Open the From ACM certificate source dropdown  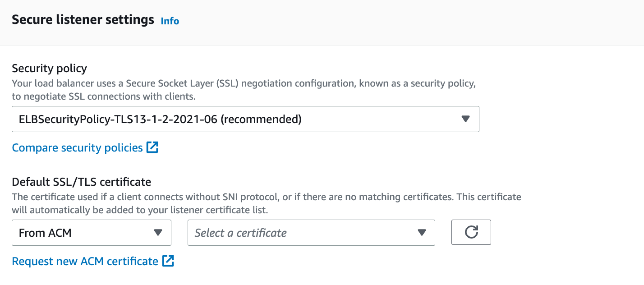[x=92, y=233]
